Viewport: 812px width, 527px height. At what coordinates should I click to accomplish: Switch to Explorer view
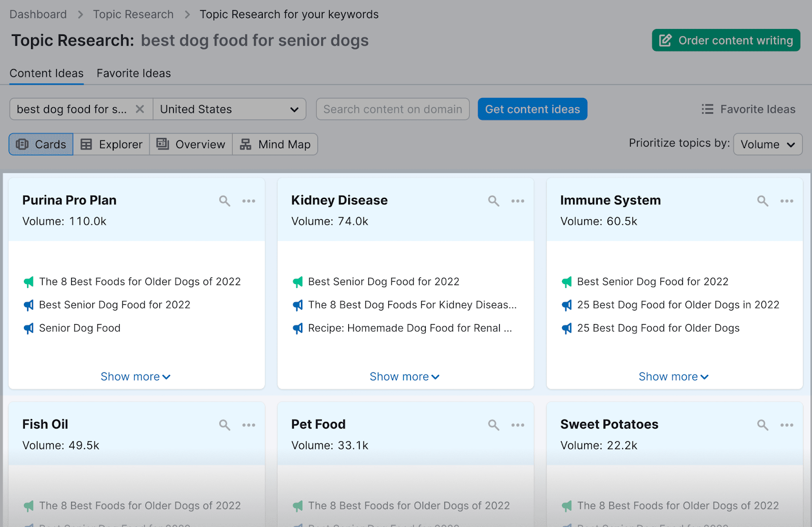click(112, 145)
